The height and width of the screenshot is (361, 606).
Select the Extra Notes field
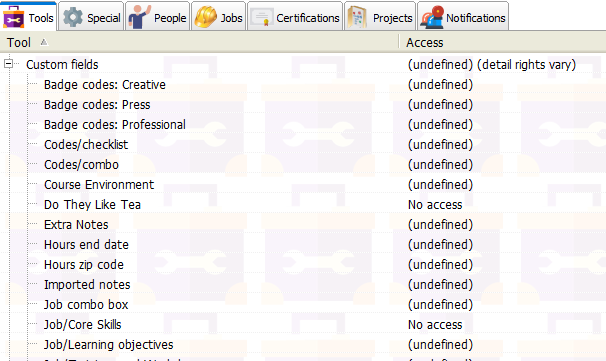click(76, 225)
